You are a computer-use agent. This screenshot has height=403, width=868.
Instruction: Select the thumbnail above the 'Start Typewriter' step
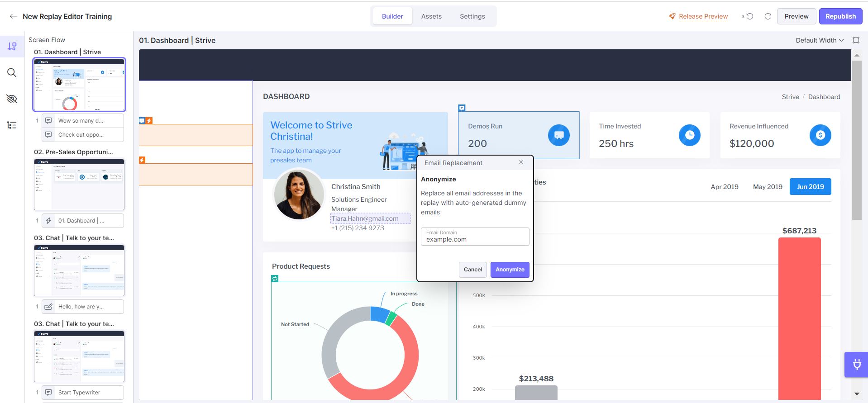pyautogui.click(x=79, y=356)
